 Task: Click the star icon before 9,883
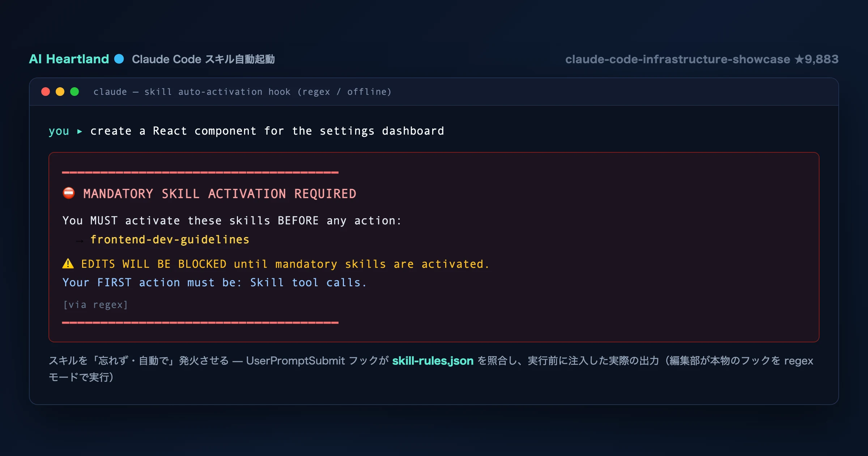click(799, 59)
